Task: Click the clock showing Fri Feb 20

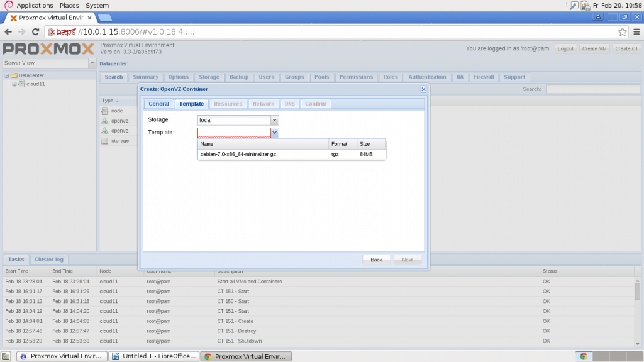Action: click(617, 5)
